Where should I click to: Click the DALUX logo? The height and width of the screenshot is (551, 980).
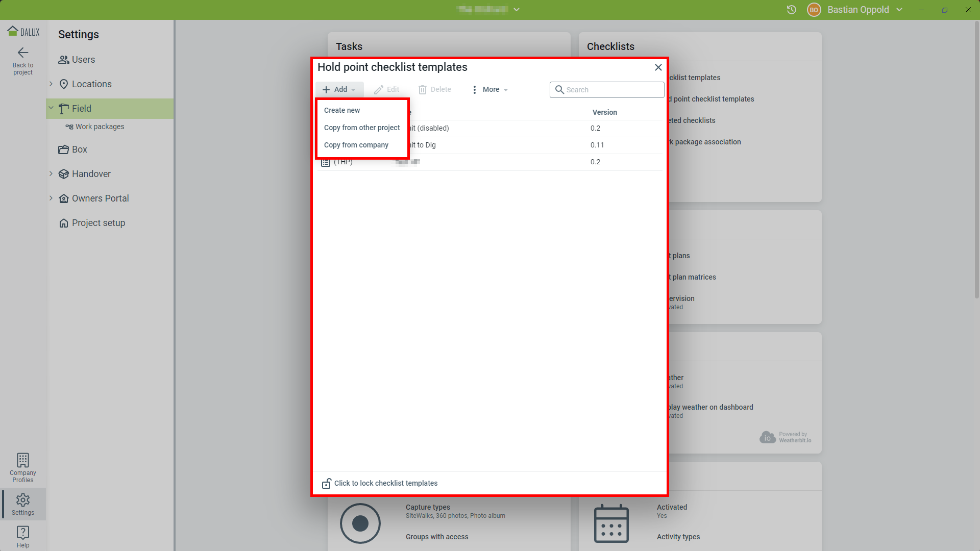[x=23, y=32]
